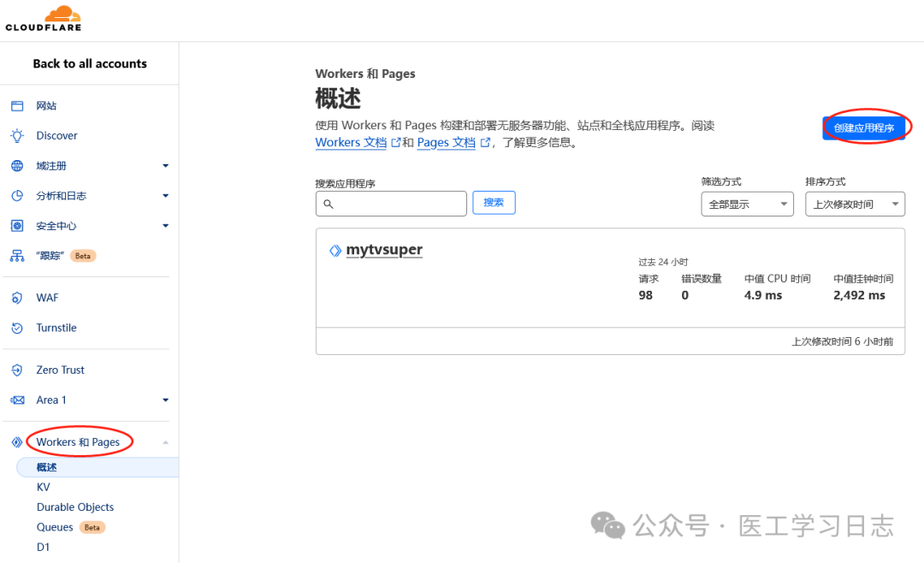Select the 分析和日志 icon
This screenshot has height=563, width=924.
pos(16,195)
